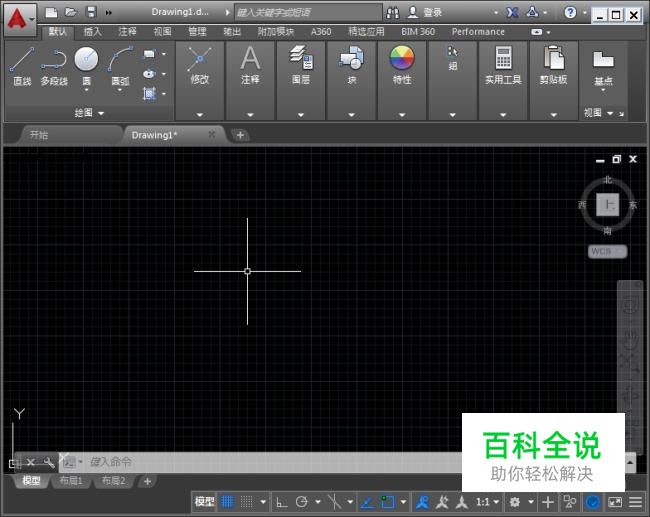Toggle annotation visibility blue icon in status bar
This screenshot has height=517, width=650.
pyautogui.click(x=422, y=502)
